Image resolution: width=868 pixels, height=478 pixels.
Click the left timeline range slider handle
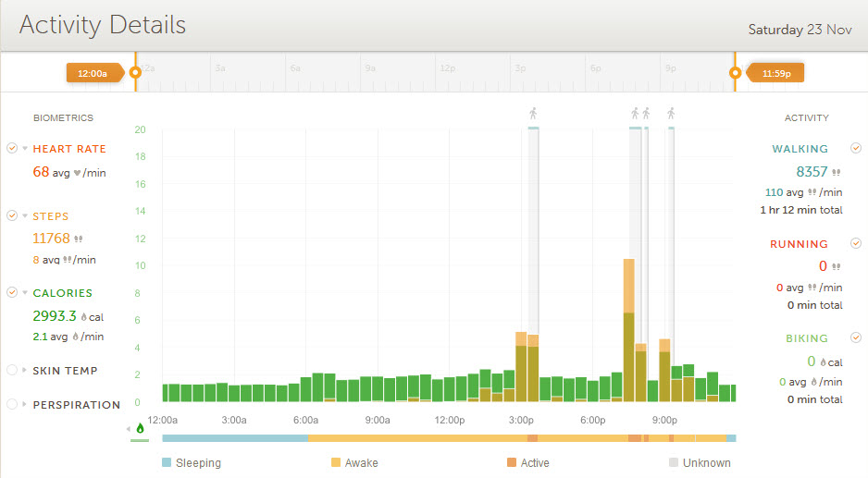(135, 72)
